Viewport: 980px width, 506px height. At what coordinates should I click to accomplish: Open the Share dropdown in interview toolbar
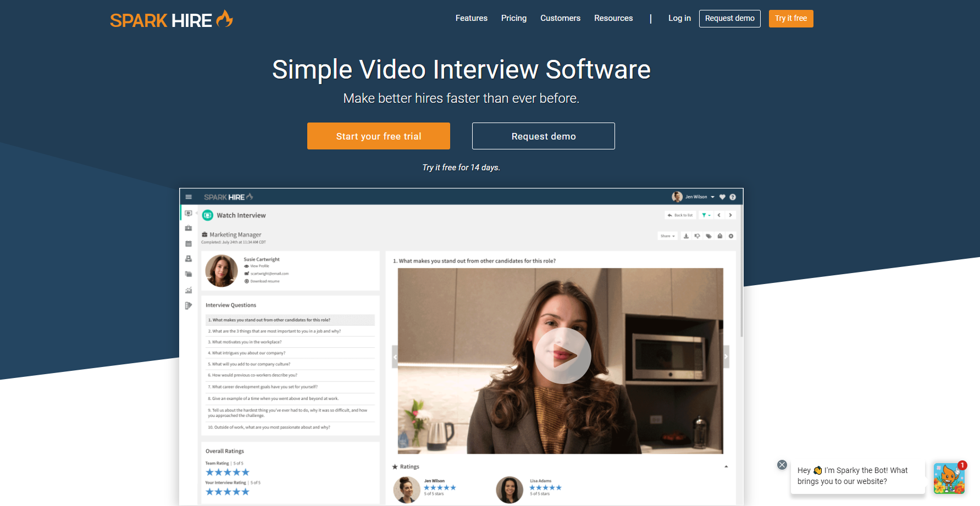[668, 236]
